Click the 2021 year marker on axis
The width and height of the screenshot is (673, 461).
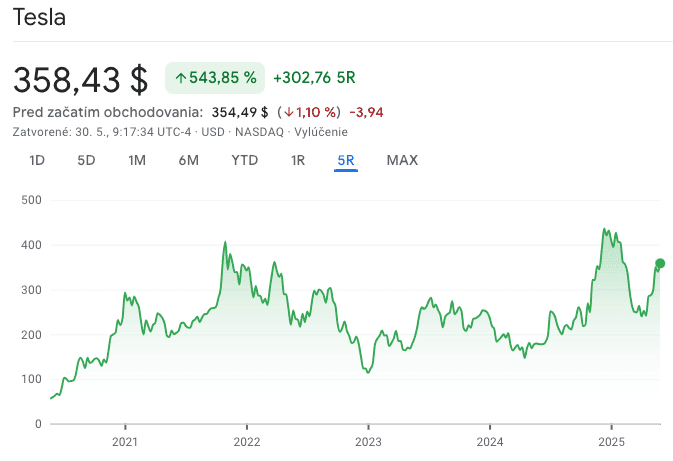click(125, 441)
